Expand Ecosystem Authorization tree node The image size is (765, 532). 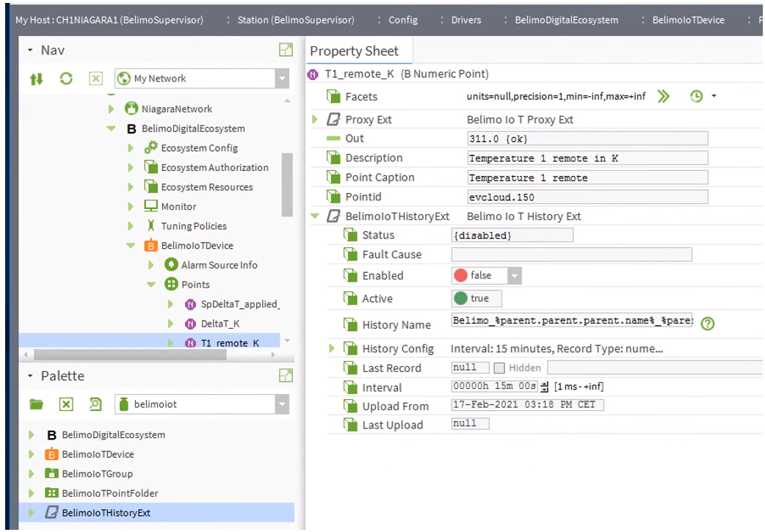tap(131, 167)
